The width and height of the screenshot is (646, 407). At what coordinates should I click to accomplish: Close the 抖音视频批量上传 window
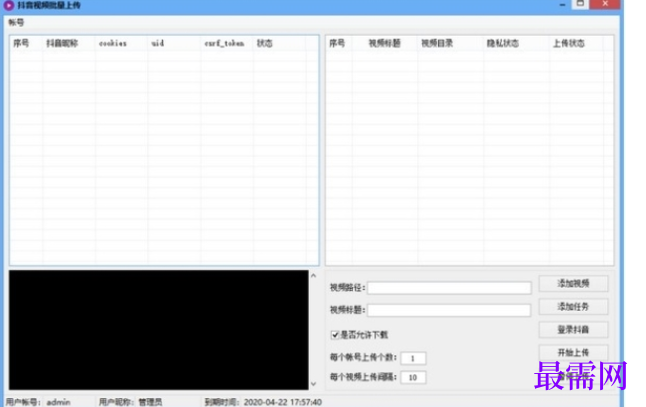(605, 4)
